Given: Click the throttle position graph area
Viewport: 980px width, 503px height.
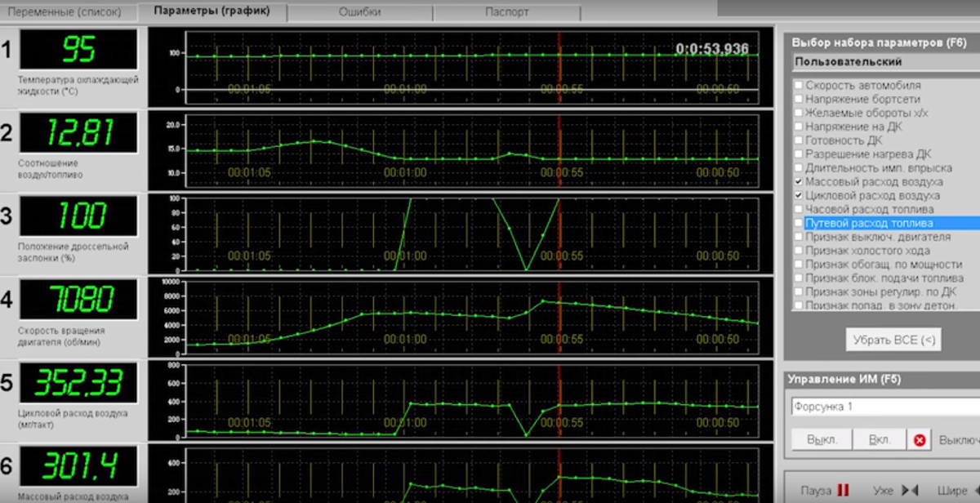Looking at the screenshot, I should click(x=473, y=234).
